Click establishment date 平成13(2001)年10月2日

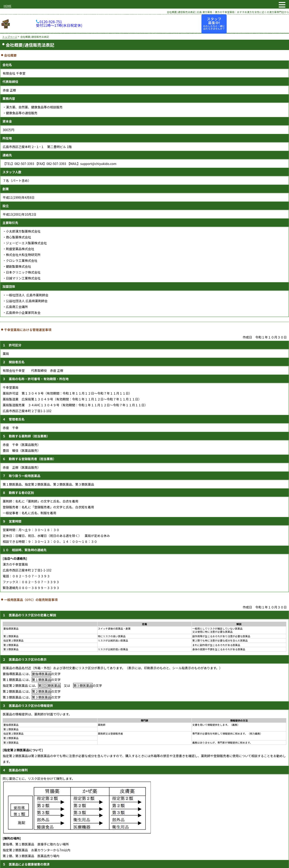pyautogui.click(x=20, y=214)
